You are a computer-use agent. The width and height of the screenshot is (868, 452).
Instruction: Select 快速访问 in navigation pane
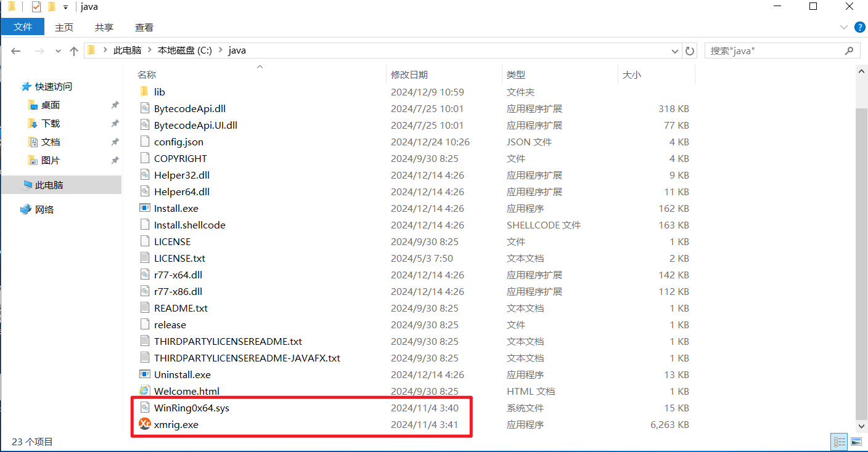(x=53, y=87)
